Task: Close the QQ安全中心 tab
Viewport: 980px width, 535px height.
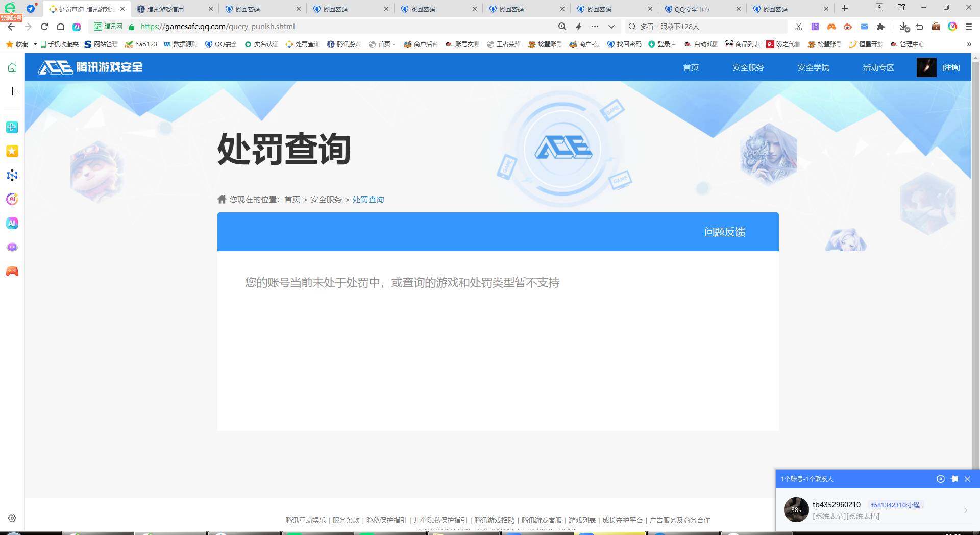Action: [738, 9]
